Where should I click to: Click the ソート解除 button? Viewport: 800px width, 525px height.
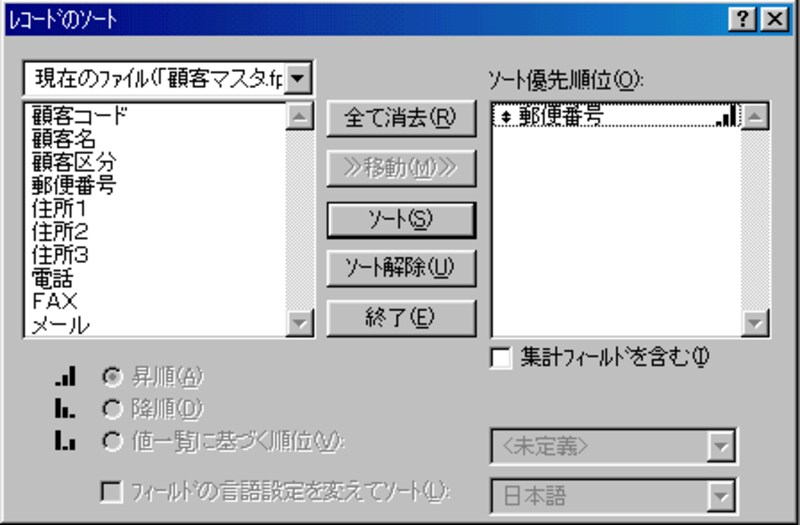tap(401, 268)
